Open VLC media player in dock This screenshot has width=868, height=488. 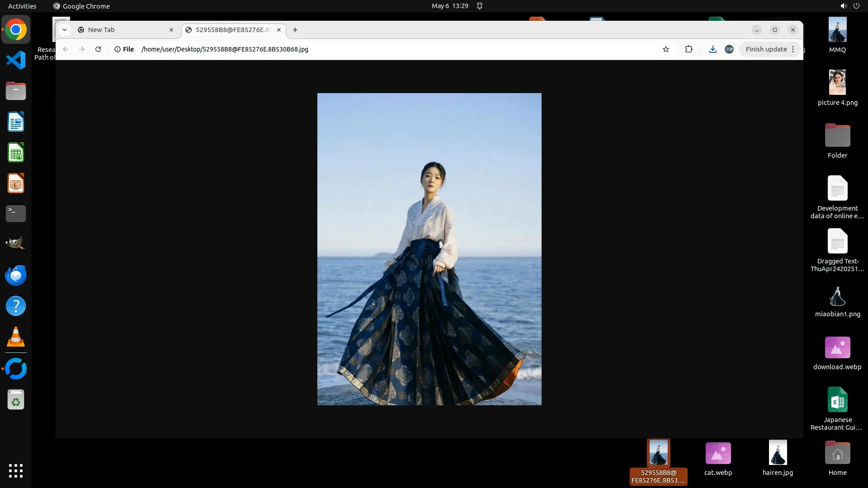(x=16, y=337)
